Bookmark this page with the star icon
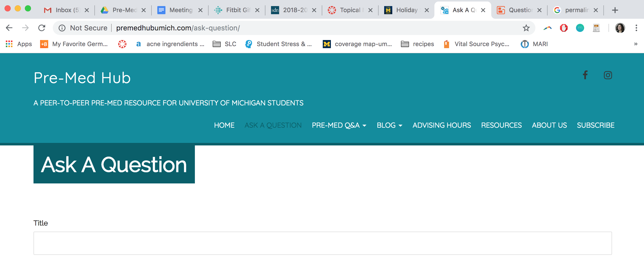644x264 pixels. (527, 28)
